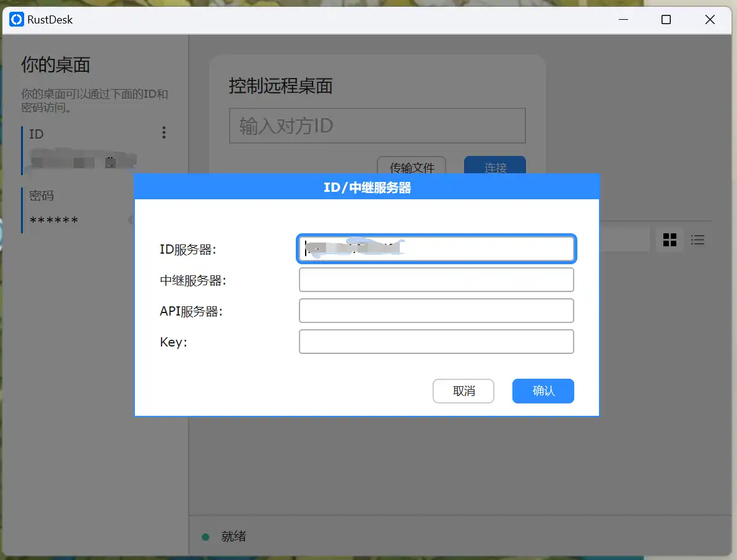Image resolution: width=737 pixels, height=560 pixels.
Task: Cancel the server dialog with 取消
Action: pos(463,390)
